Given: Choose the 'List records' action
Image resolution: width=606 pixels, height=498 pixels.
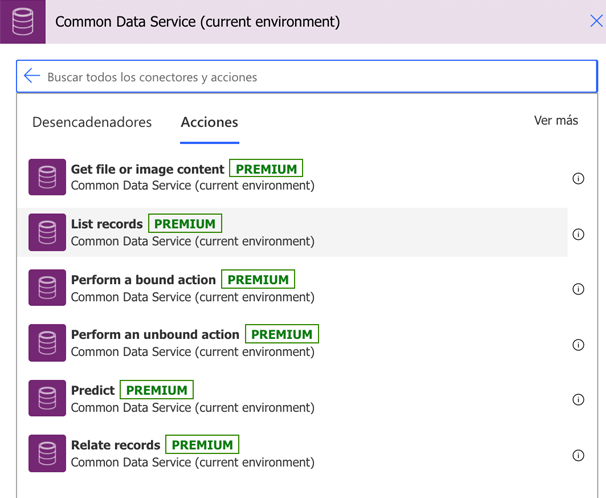Looking at the screenshot, I should 107,224.
